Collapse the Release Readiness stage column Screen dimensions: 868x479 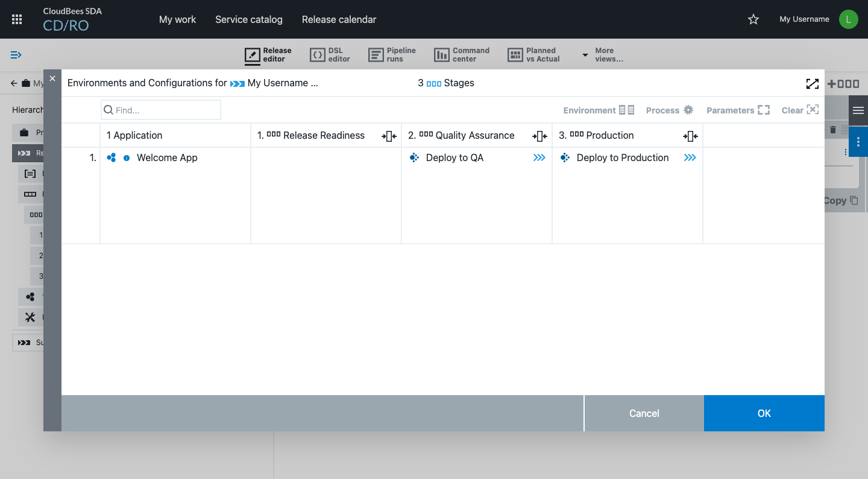pyautogui.click(x=389, y=136)
